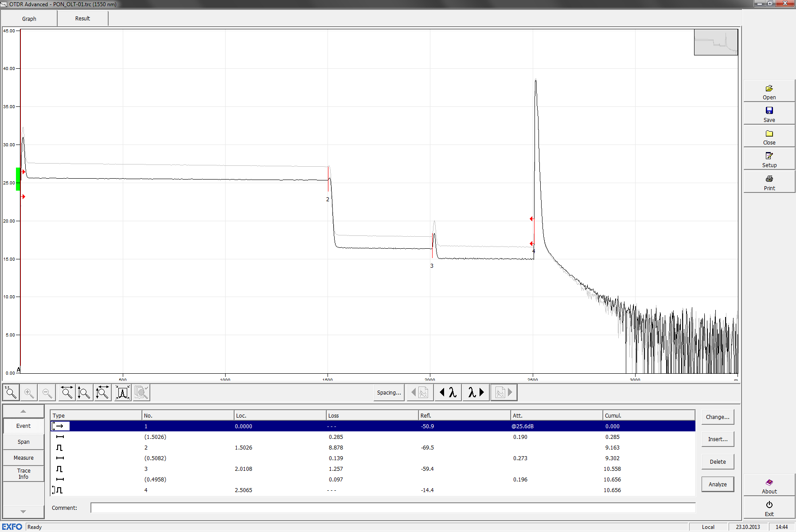Viewport: 796px width, 532px height.
Task: Click the trace overview thumbnail
Action: [x=716, y=43]
